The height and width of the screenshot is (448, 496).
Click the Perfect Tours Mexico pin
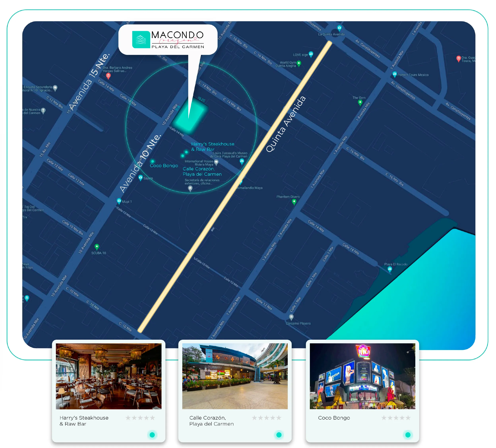(x=394, y=74)
